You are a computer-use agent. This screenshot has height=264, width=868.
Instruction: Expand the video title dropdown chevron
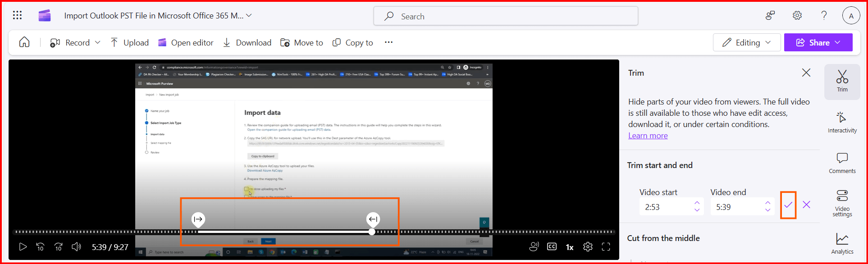tap(249, 16)
